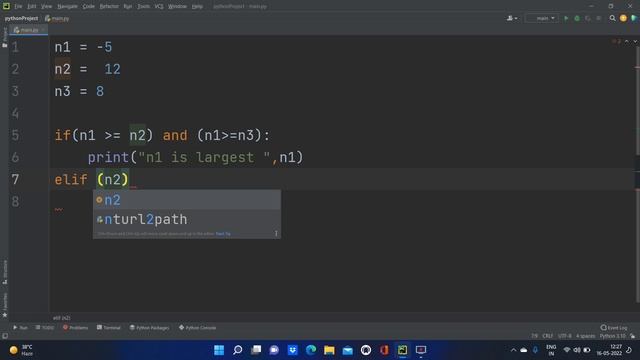
Task: Open the Project tool window sidebar icon
Action: (4, 38)
